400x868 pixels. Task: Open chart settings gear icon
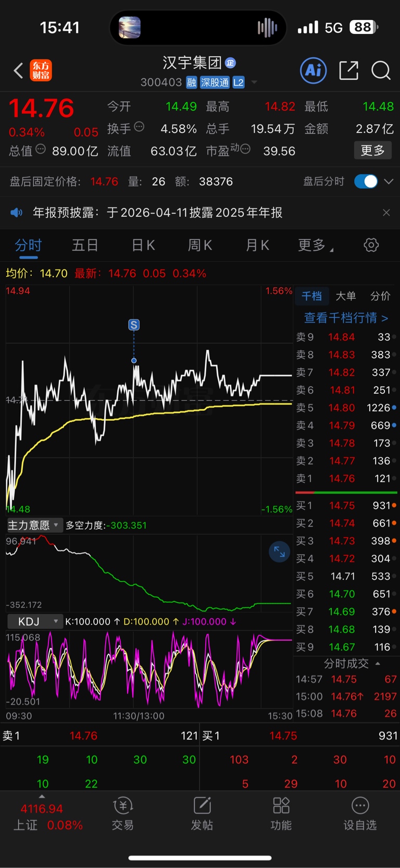[x=371, y=245]
